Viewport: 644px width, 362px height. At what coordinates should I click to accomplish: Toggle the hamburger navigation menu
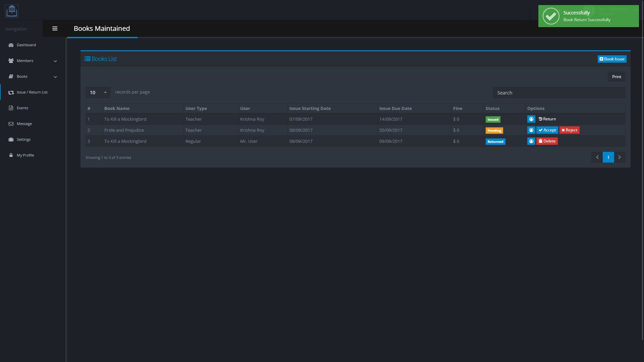(x=55, y=28)
